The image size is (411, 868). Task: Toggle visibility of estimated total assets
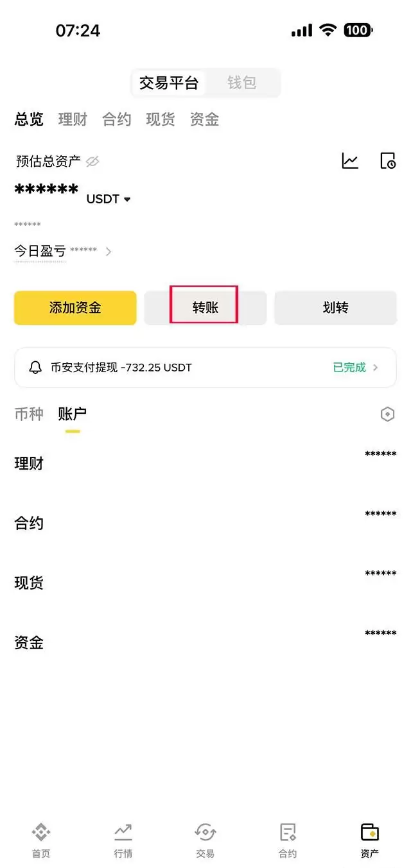(x=92, y=162)
